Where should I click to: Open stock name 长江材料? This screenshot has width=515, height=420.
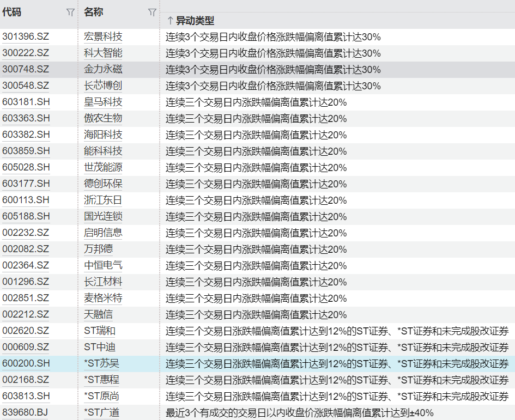103,282
